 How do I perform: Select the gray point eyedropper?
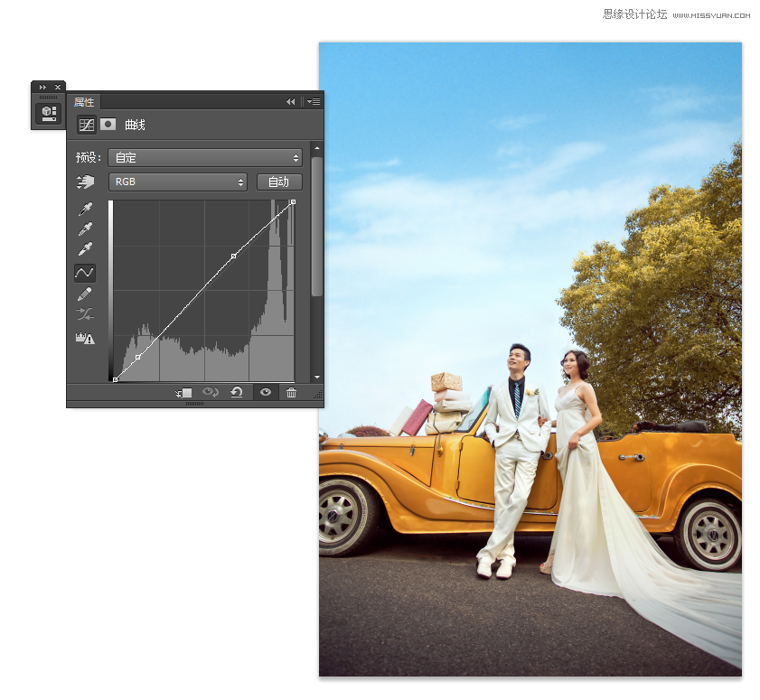click(85, 229)
